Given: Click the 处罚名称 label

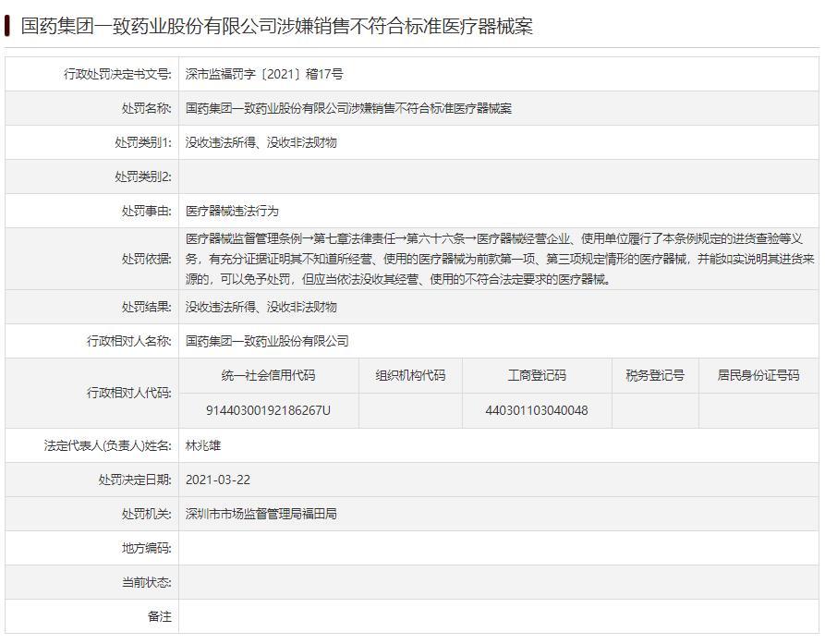Looking at the screenshot, I should pos(146,108).
